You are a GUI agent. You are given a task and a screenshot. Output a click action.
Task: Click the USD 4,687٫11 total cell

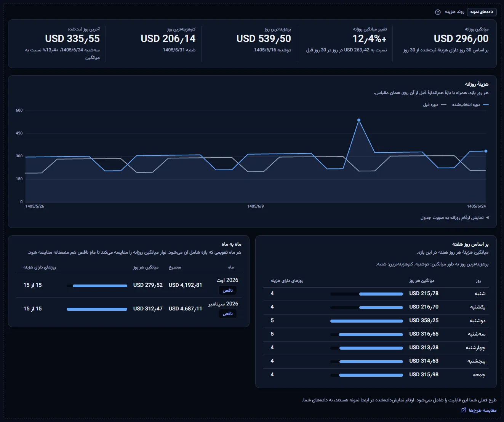point(185,309)
